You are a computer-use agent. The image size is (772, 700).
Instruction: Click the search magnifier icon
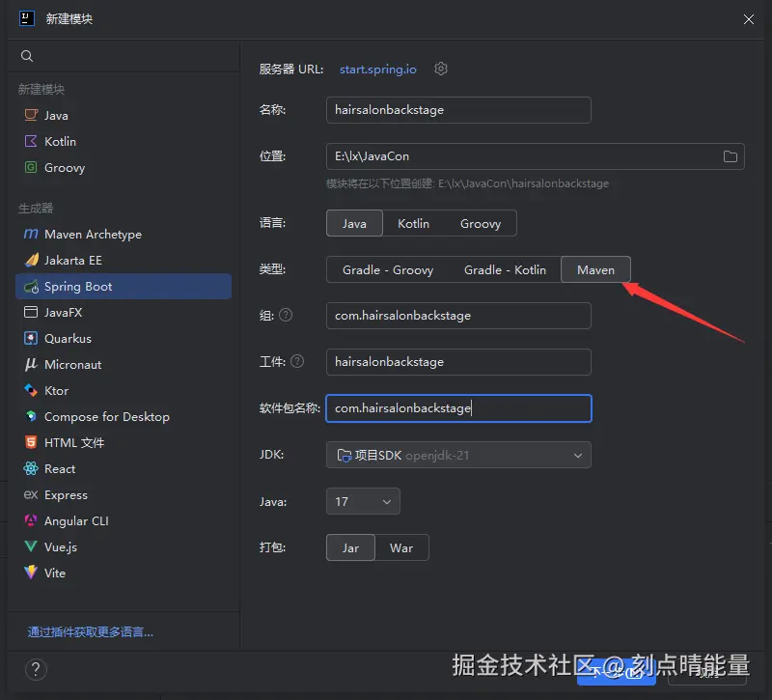pyautogui.click(x=27, y=56)
